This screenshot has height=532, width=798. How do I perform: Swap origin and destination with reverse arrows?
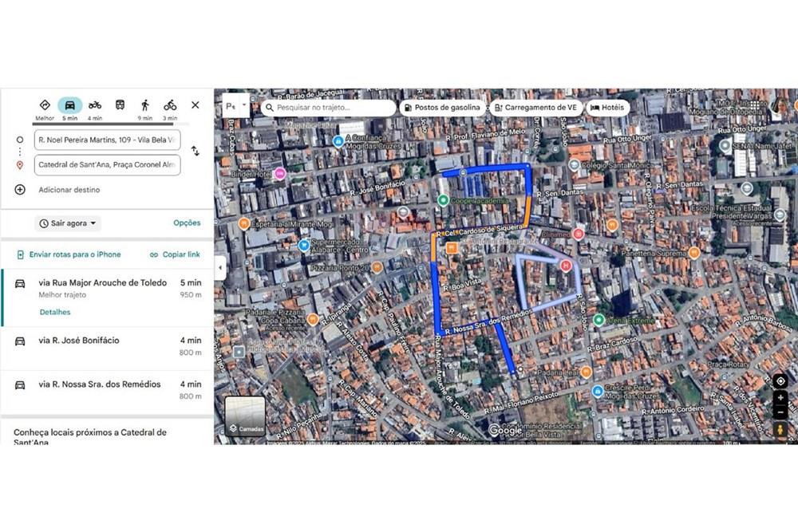195,151
